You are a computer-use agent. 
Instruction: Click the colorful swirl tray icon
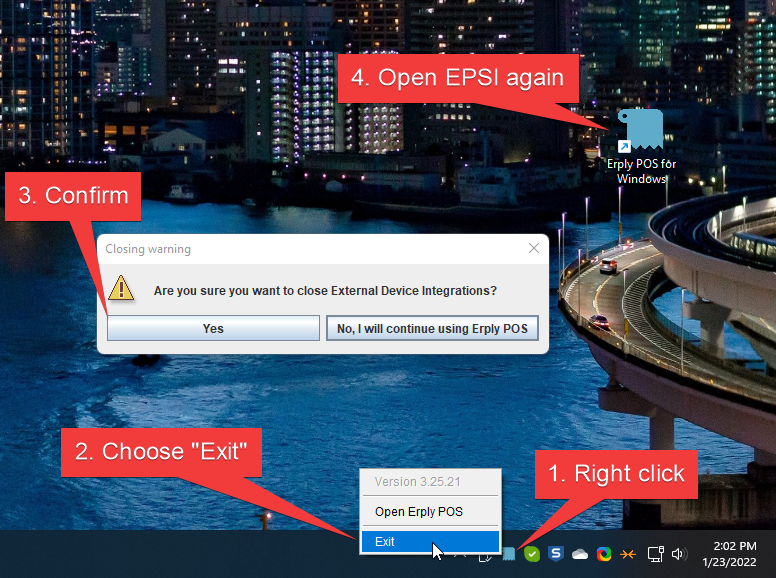click(x=604, y=554)
